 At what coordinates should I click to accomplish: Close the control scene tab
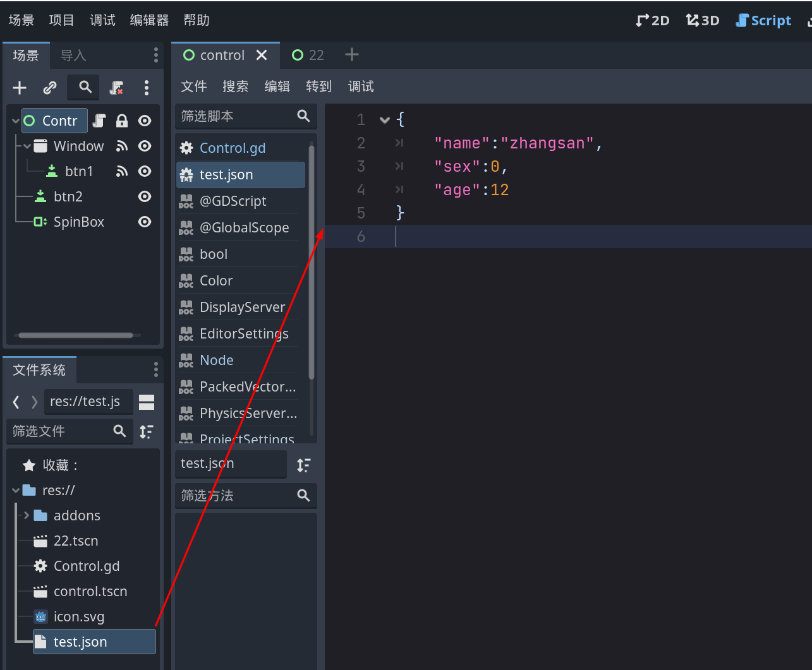(262, 55)
